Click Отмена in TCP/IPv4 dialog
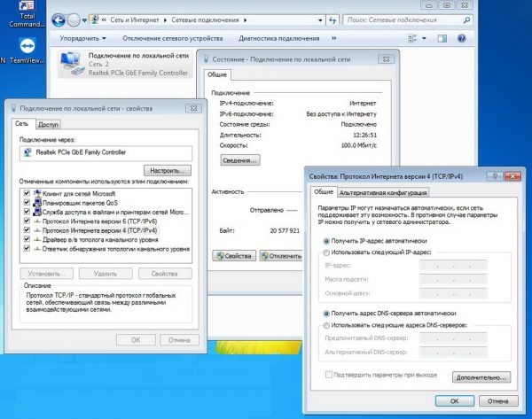This screenshot has width=532, height=419. pos(498,401)
